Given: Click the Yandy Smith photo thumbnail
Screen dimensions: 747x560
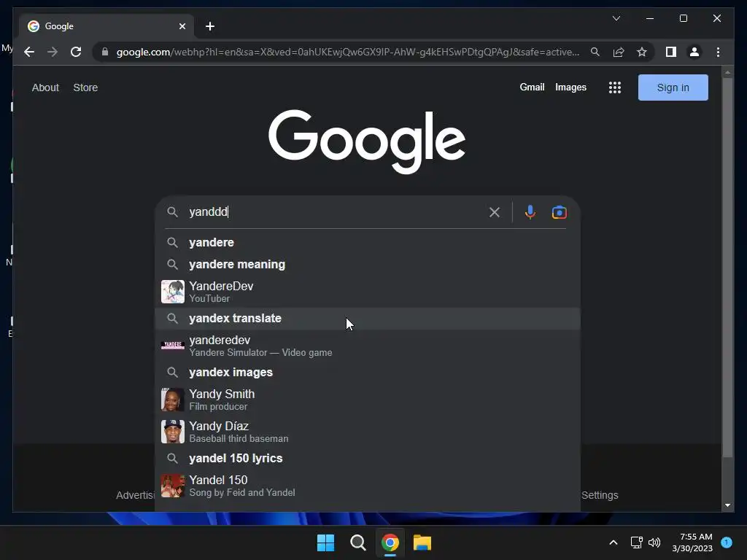Looking at the screenshot, I should (x=172, y=399).
